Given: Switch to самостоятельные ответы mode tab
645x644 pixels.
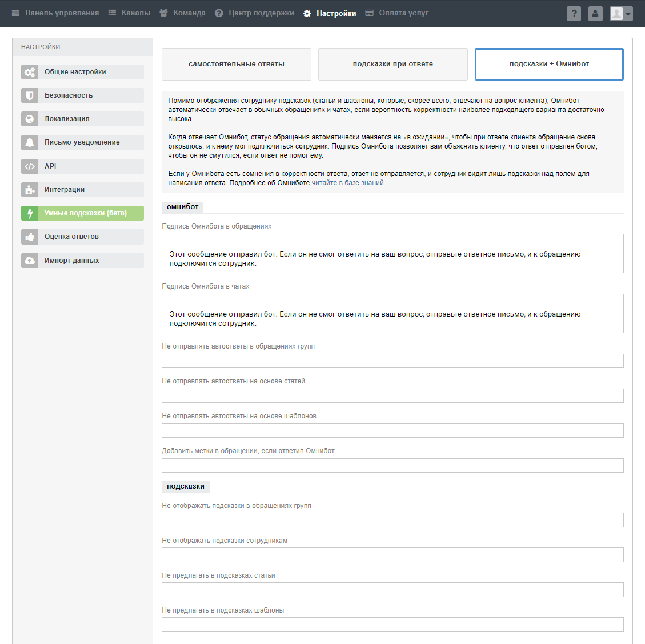Looking at the screenshot, I should click(237, 64).
